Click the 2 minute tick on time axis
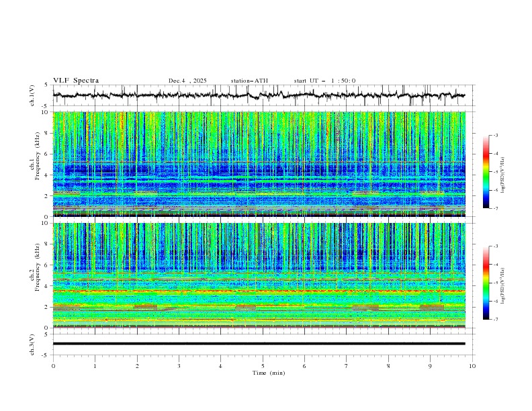Viewport: 532px width, 411px height. pyautogui.click(x=137, y=366)
